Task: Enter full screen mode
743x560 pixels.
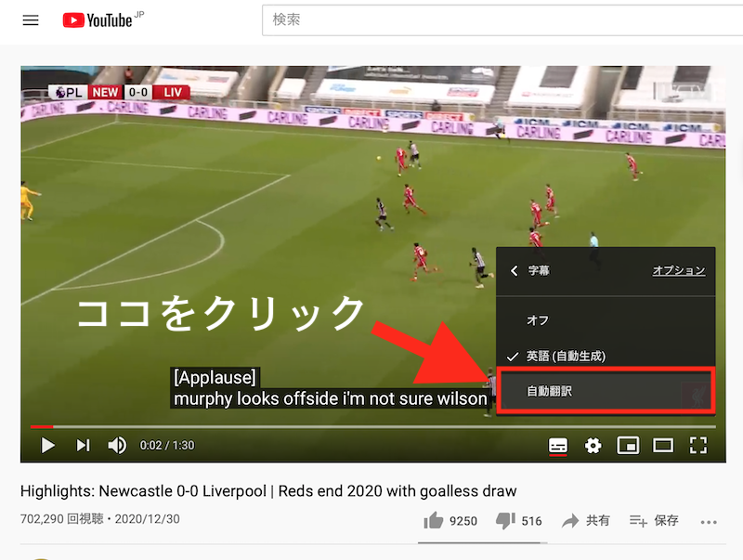Action: click(698, 446)
